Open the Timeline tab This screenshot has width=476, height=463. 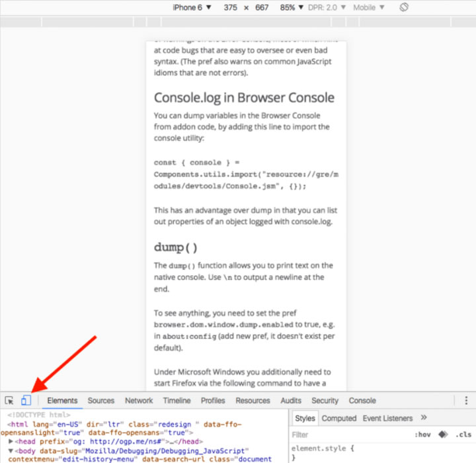pos(177,400)
